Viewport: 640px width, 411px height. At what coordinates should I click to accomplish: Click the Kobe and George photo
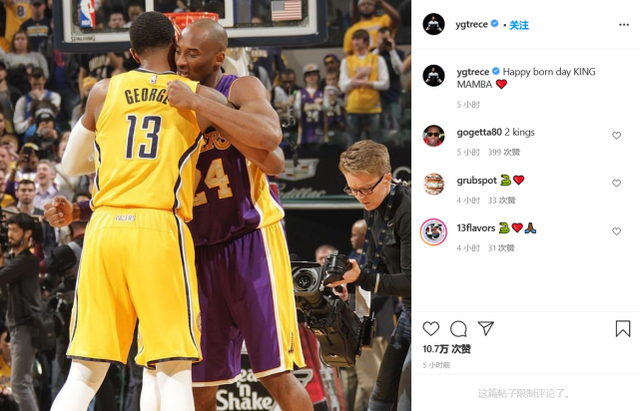point(205,205)
